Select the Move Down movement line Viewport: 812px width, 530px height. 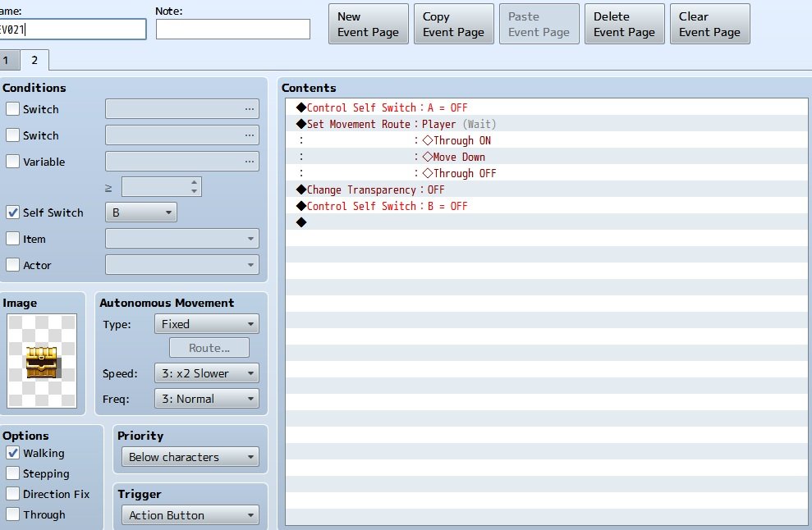(546, 157)
